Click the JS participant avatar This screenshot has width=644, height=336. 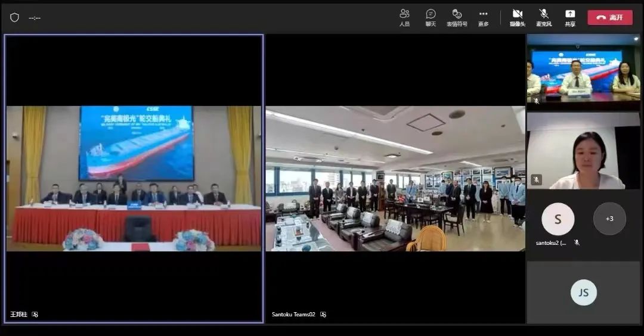(583, 293)
